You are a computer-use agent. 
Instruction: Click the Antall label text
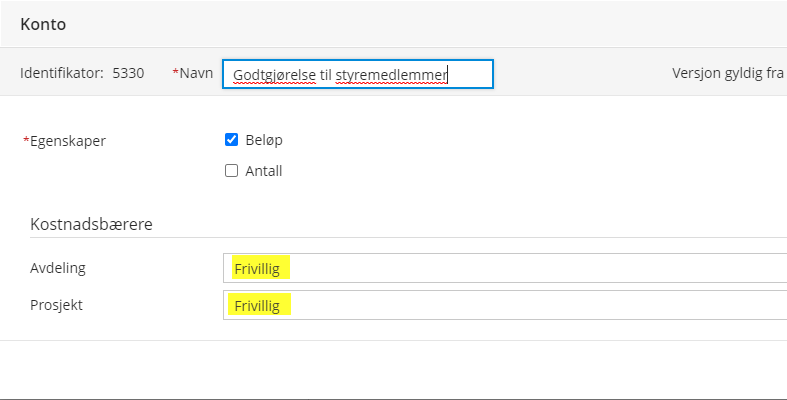[x=264, y=171]
